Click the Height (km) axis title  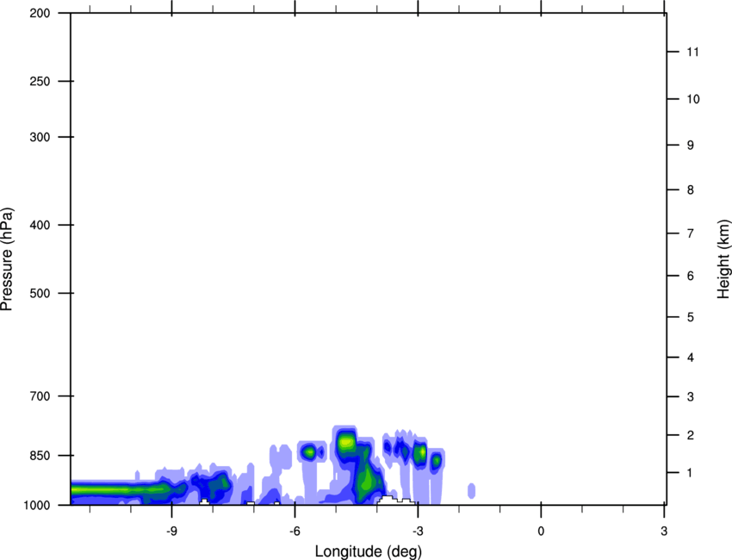pyautogui.click(x=723, y=259)
